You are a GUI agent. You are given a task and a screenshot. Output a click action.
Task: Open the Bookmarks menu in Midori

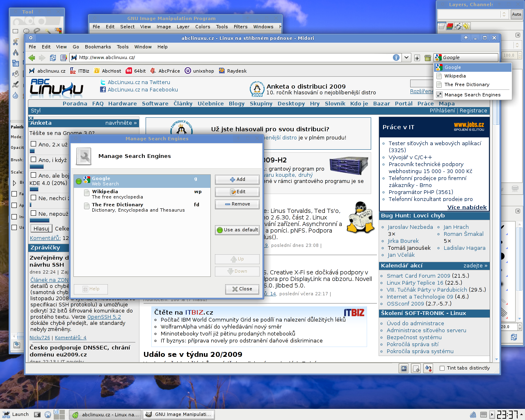tap(98, 47)
